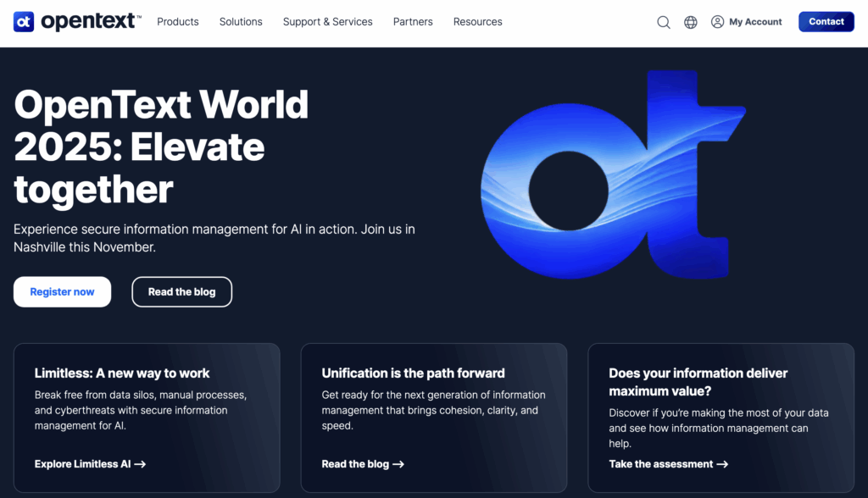Click the 'Break free from data silos' description
Viewport: 868px width, 498px height.
[x=141, y=410]
